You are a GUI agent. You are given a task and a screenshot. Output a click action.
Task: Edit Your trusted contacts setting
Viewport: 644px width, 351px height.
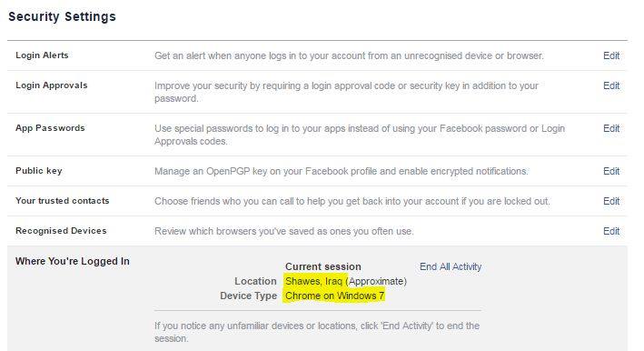click(611, 201)
